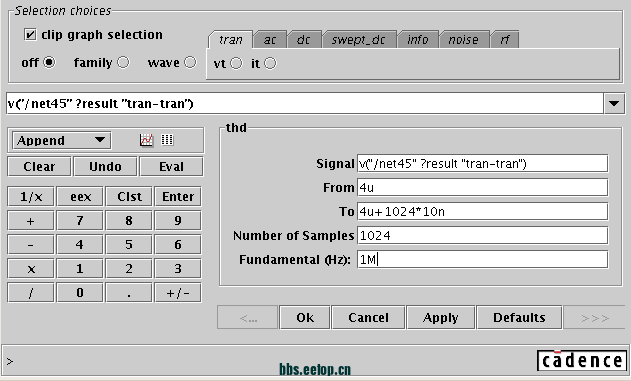Click the command prompt line at bottom
Viewport: 631px width, 381px height.
(270, 361)
